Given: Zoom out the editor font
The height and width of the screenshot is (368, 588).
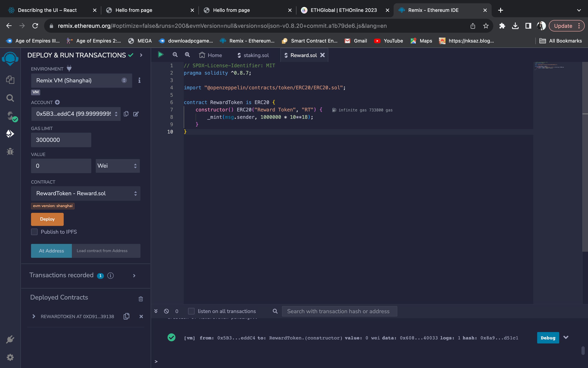Looking at the screenshot, I should [x=175, y=55].
